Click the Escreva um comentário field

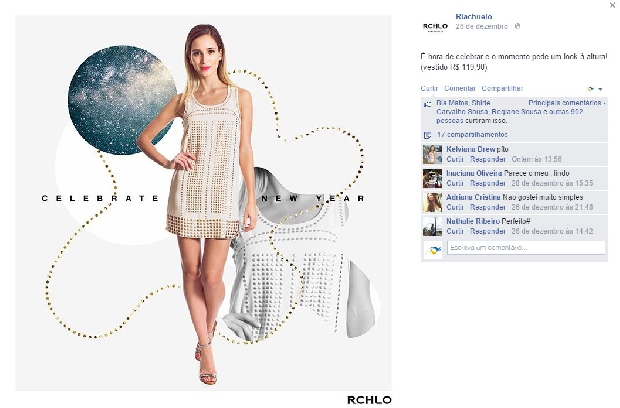[526, 248]
